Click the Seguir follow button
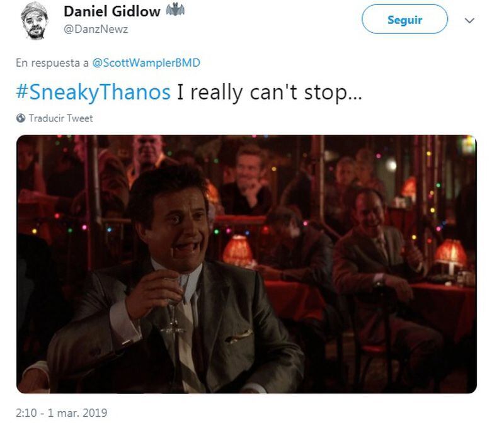This screenshot has height=430, width=504. click(x=404, y=20)
